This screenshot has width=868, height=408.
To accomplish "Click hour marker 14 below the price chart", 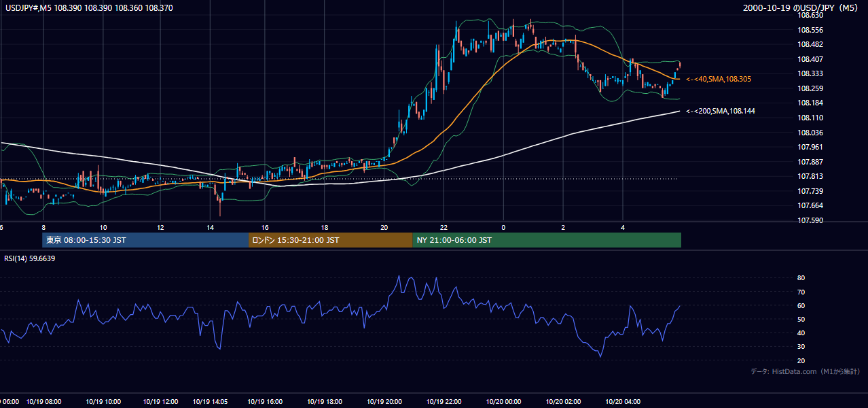I will pyautogui.click(x=210, y=228).
